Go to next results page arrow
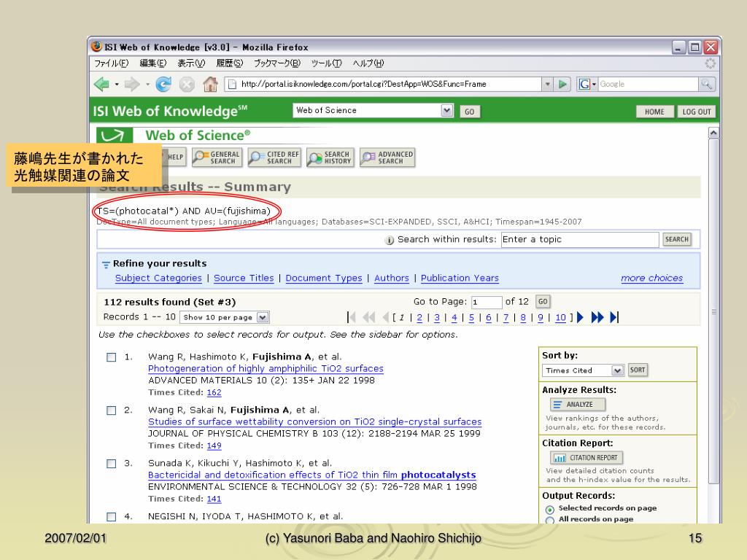Viewport: 747px width, 560px height. click(580, 317)
